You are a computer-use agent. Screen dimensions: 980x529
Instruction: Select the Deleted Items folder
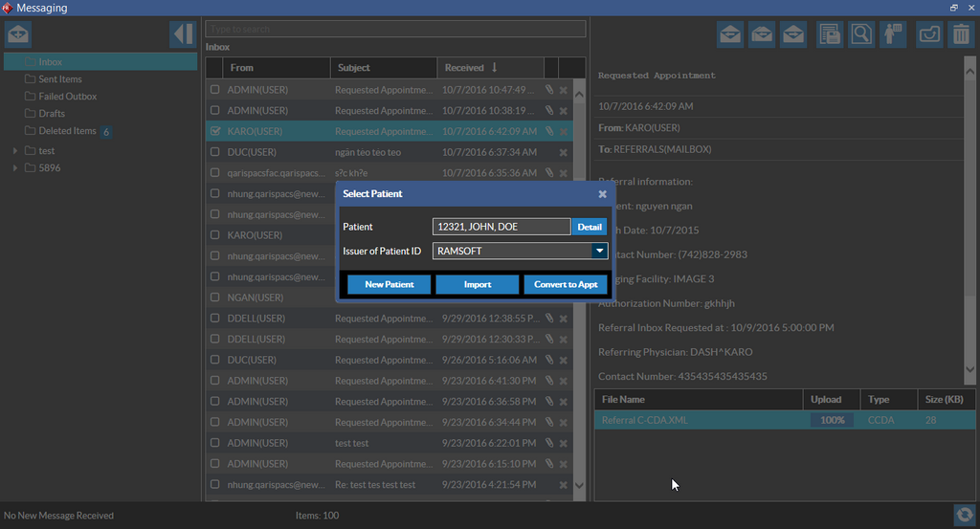click(x=67, y=131)
